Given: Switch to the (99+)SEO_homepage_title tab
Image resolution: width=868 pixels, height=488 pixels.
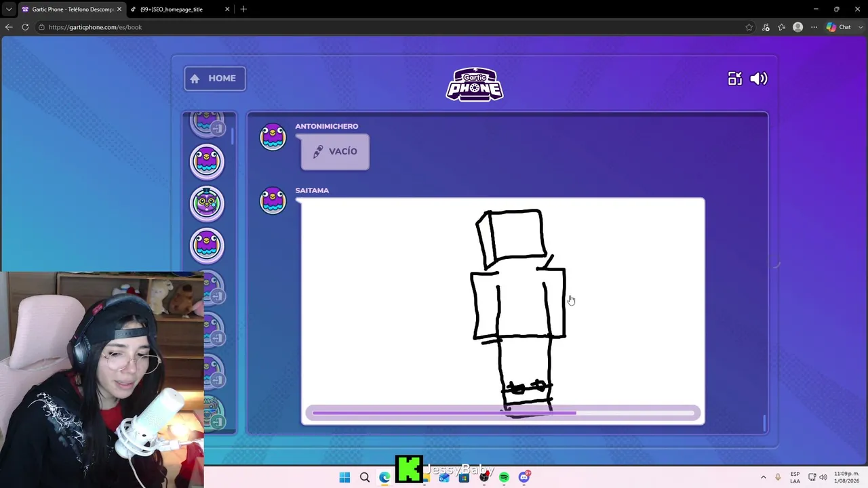Looking at the screenshot, I should point(180,9).
